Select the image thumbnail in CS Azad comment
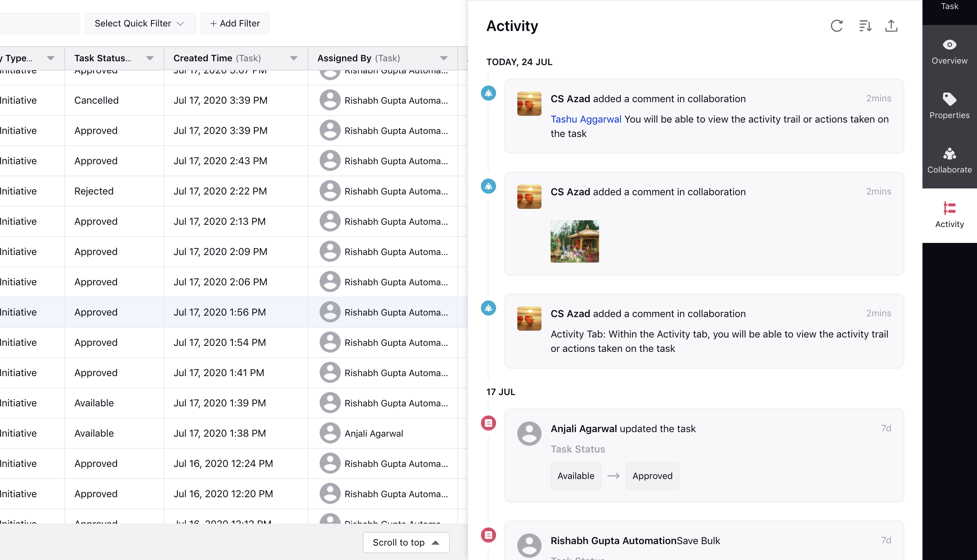 pos(575,240)
